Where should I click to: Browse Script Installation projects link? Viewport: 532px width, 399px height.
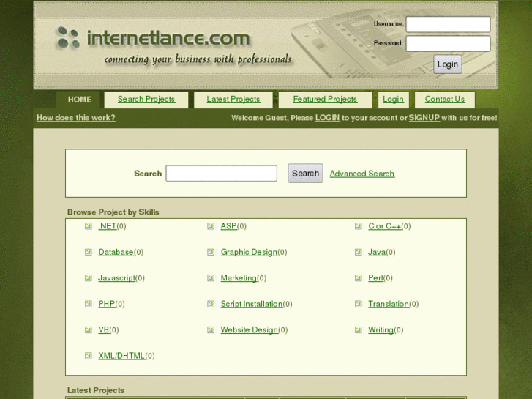(x=252, y=304)
